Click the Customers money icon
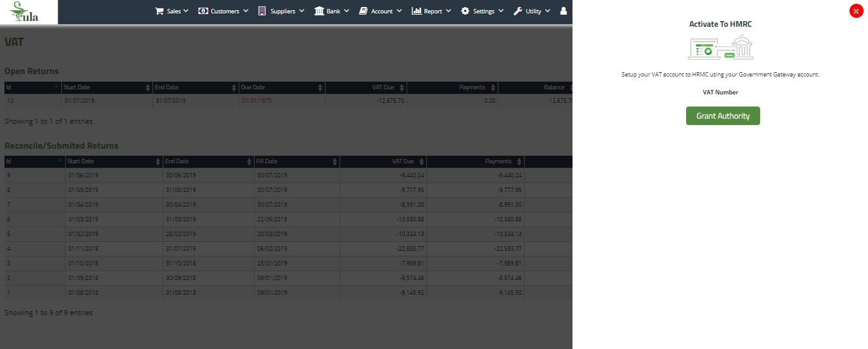Viewport: 868px width, 349px height. pos(204,11)
